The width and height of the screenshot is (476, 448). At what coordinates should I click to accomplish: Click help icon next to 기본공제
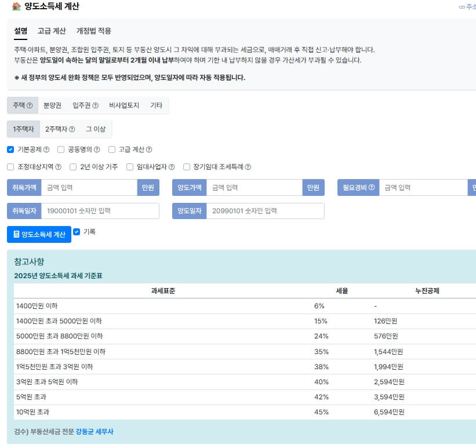[x=46, y=150]
